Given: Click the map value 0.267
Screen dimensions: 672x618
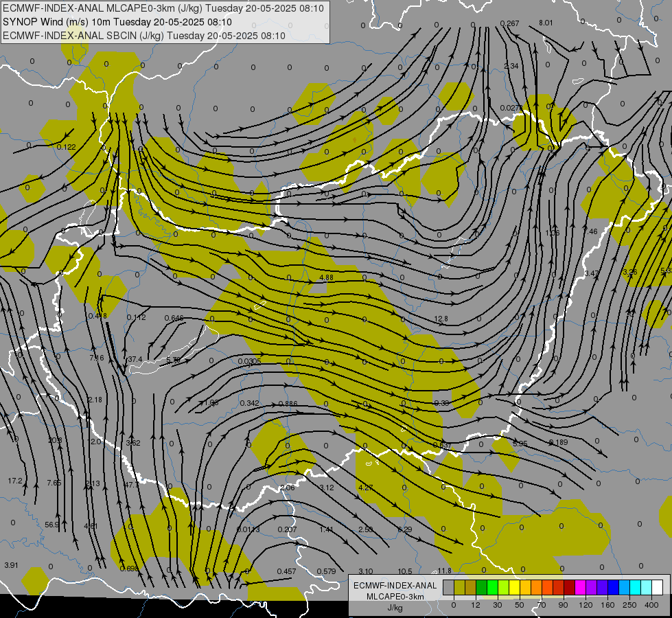Looking at the screenshot, I should click(x=509, y=23).
